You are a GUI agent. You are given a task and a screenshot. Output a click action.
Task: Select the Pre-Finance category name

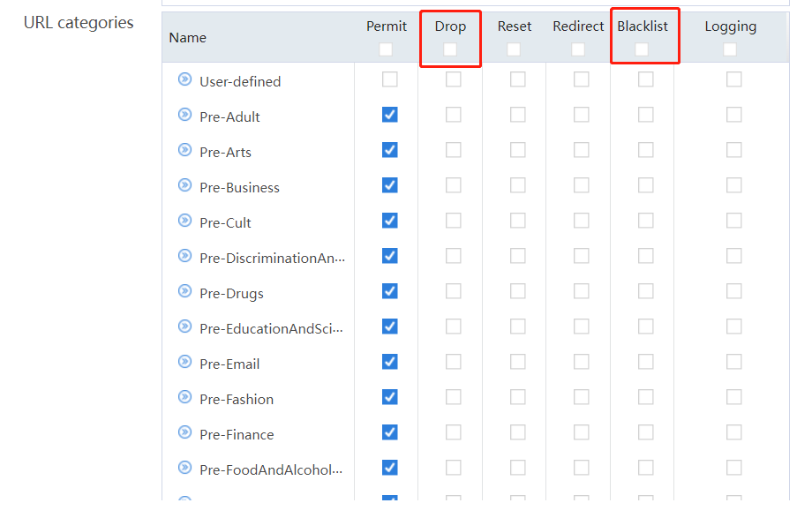[237, 434]
